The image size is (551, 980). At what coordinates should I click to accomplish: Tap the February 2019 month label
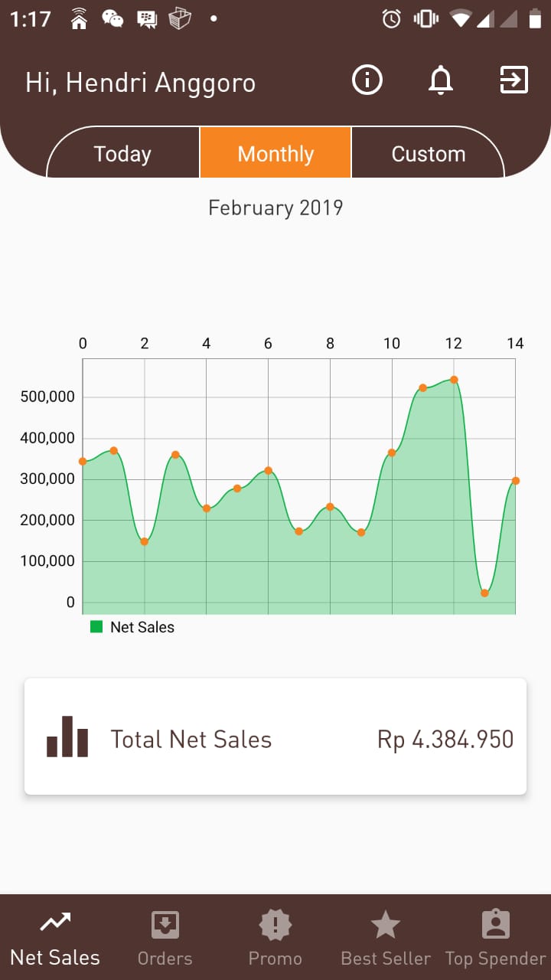pos(275,207)
